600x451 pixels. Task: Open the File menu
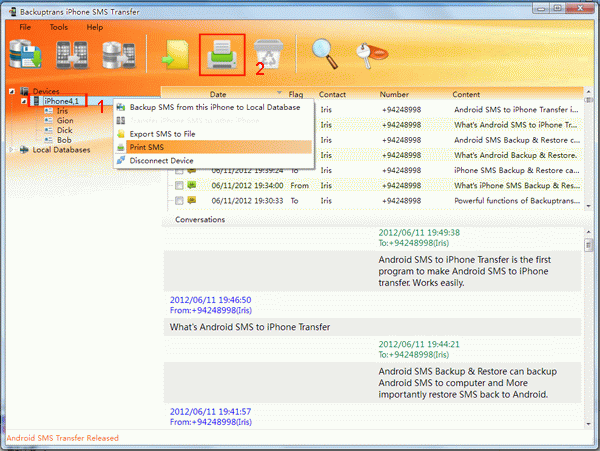[25, 27]
